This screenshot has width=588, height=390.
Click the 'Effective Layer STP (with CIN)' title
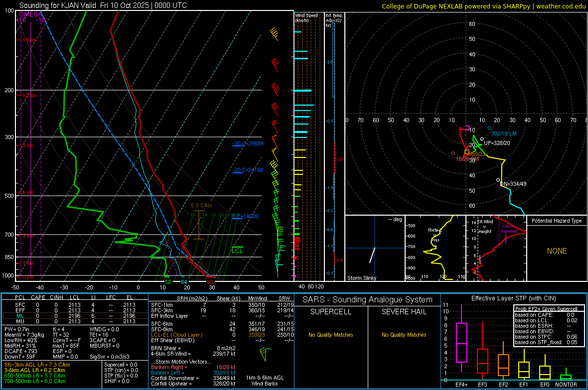click(514, 298)
